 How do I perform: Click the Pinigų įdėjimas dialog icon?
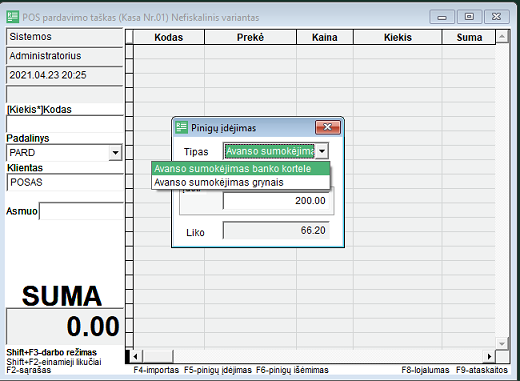pyautogui.click(x=182, y=127)
